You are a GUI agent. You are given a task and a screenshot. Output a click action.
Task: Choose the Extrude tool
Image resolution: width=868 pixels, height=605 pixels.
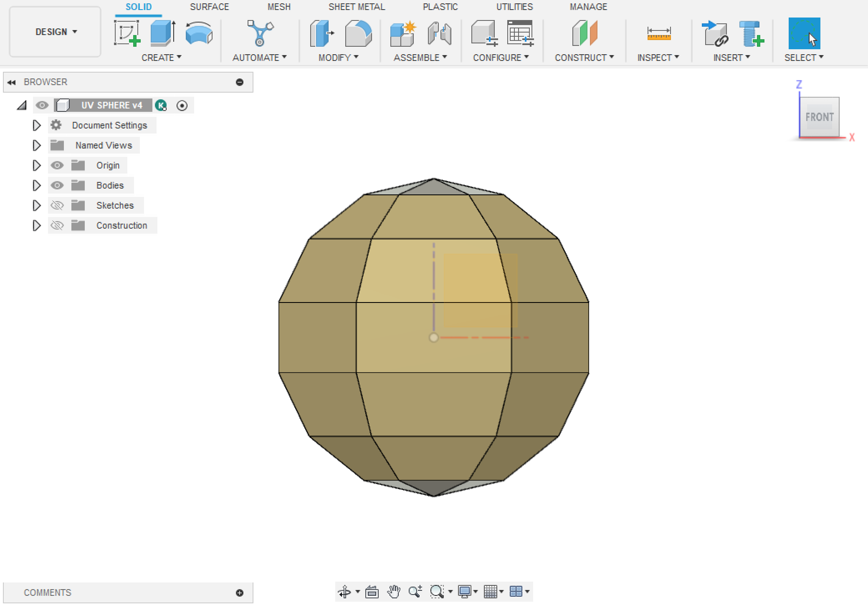(x=163, y=33)
